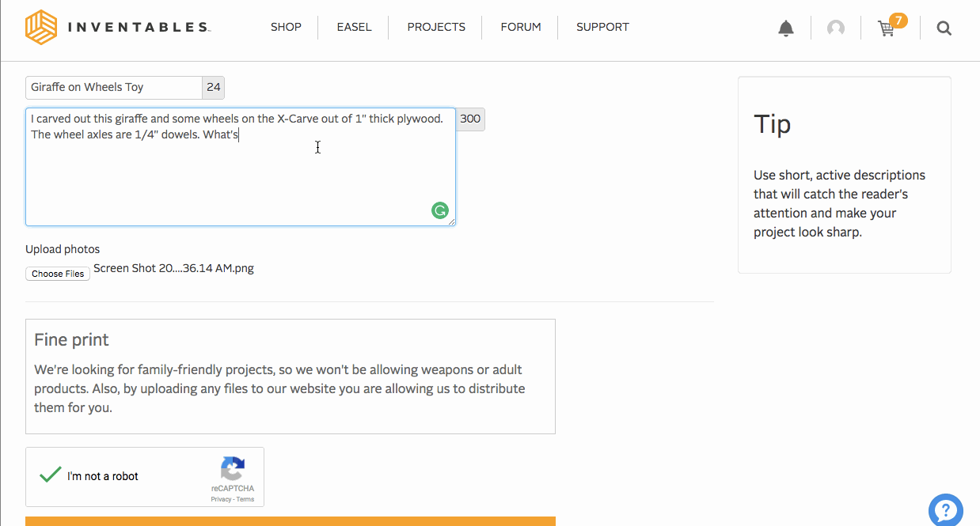
Task: Focus the project title input field
Action: (x=115, y=87)
